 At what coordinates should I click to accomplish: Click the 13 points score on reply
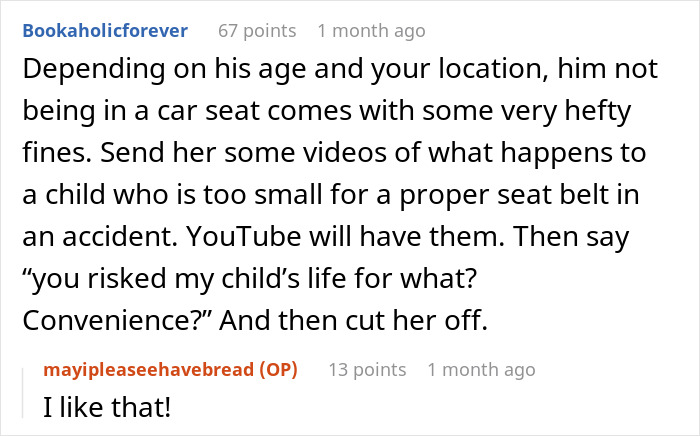pos(367,370)
